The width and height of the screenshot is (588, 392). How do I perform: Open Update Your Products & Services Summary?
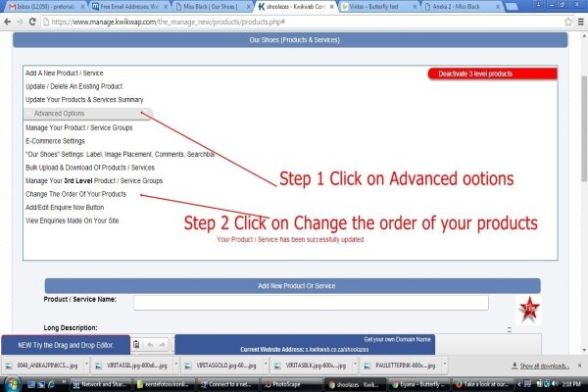84,100
